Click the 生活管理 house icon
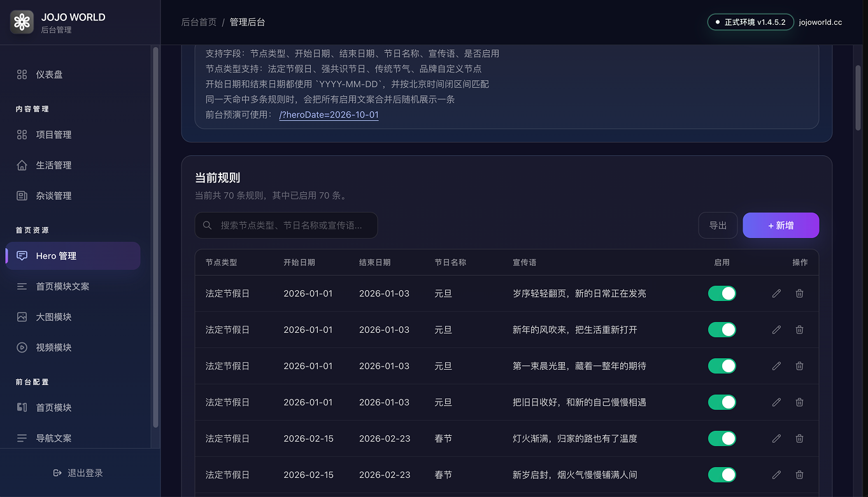This screenshot has height=497, width=868. [22, 165]
